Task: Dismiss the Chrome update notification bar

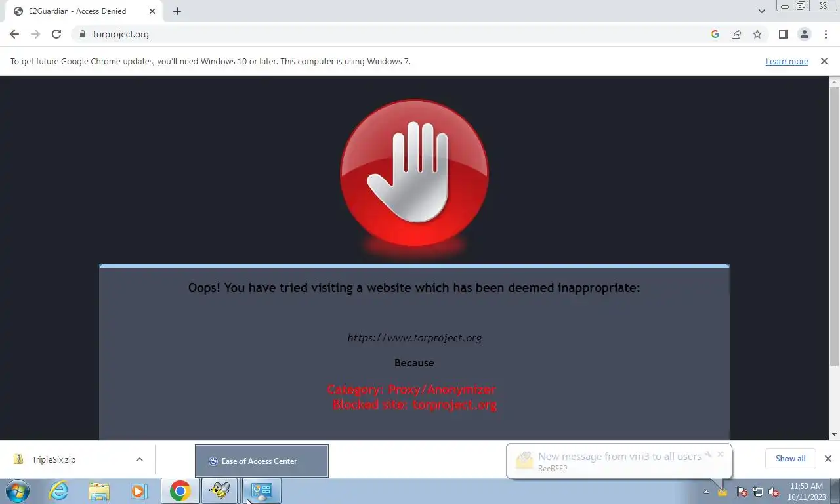Action: [x=824, y=61]
